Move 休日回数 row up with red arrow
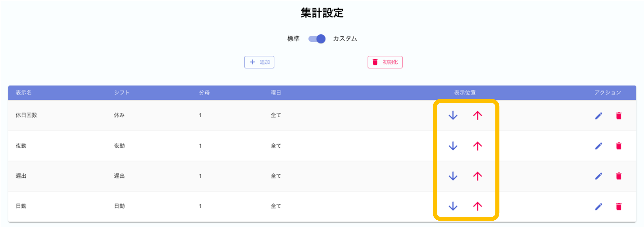 click(x=477, y=115)
